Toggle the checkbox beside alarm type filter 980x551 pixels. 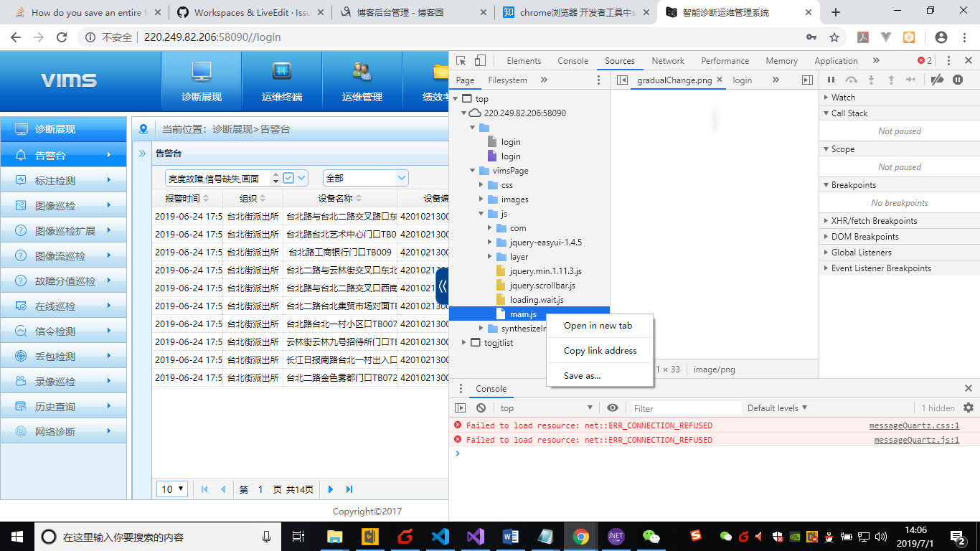pyautogui.click(x=288, y=178)
